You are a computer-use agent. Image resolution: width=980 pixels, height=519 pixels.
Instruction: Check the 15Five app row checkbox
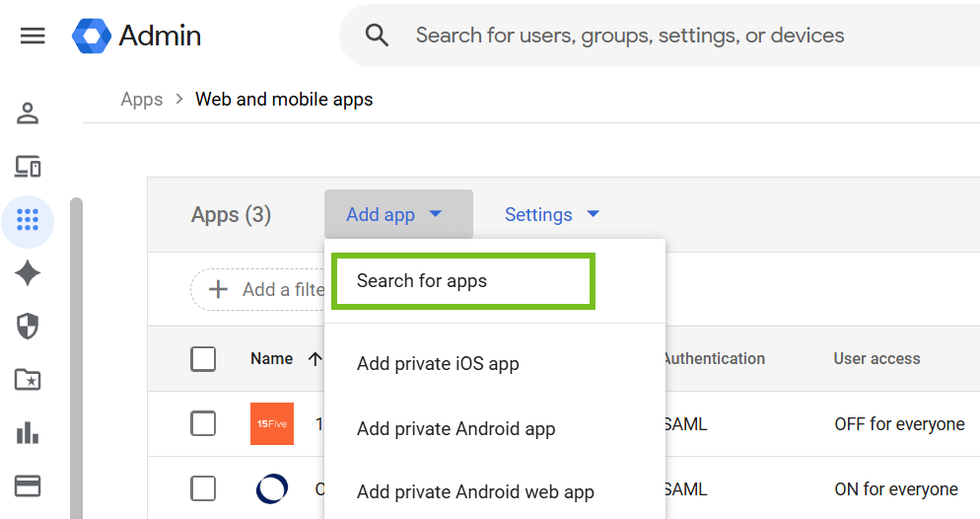pos(203,424)
